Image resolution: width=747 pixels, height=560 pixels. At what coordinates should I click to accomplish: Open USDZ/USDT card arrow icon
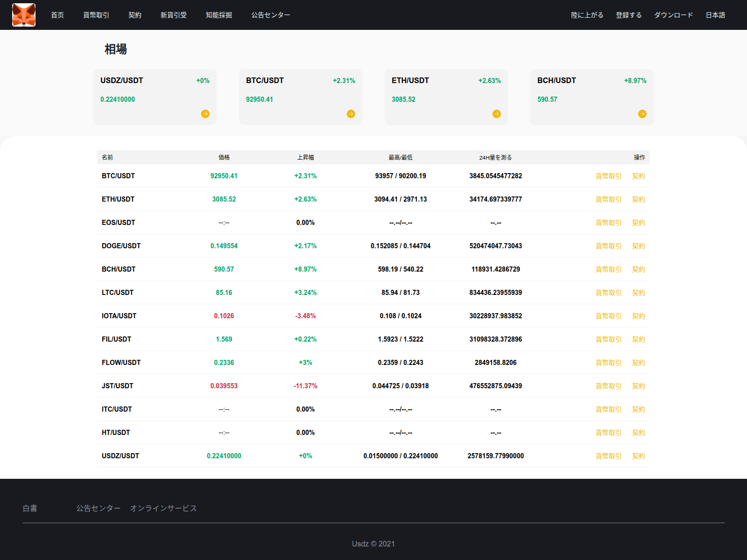(205, 114)
